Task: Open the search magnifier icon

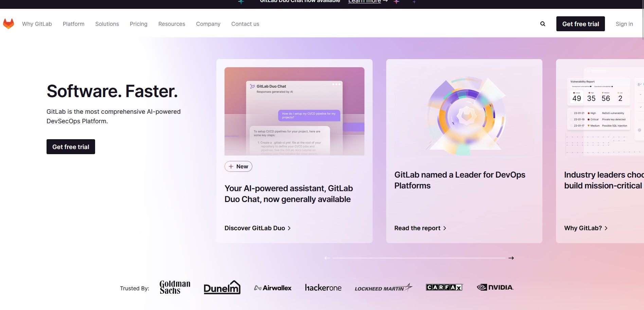Action: tap(543, 24)
